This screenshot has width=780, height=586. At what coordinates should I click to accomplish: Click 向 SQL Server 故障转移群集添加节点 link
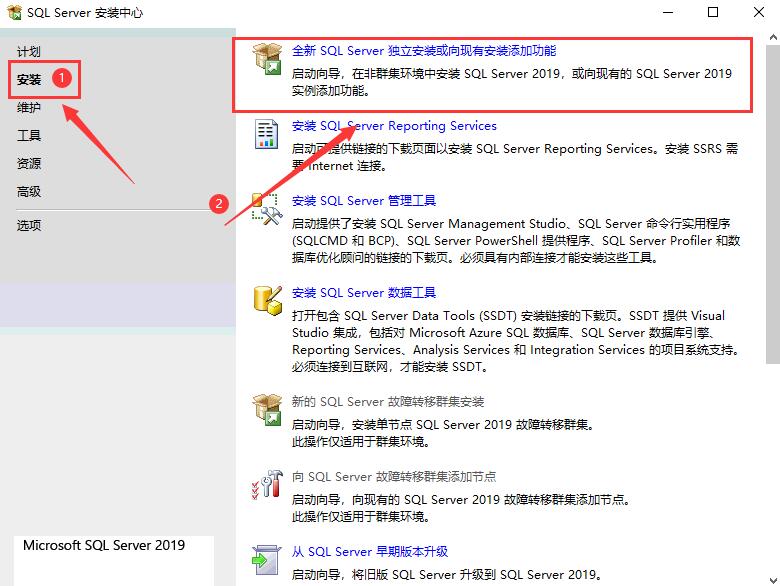[x=394, y=477]
